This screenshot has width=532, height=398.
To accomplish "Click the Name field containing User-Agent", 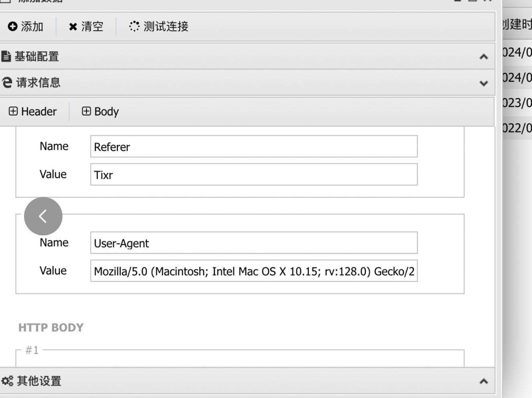I will pos(254,243).
